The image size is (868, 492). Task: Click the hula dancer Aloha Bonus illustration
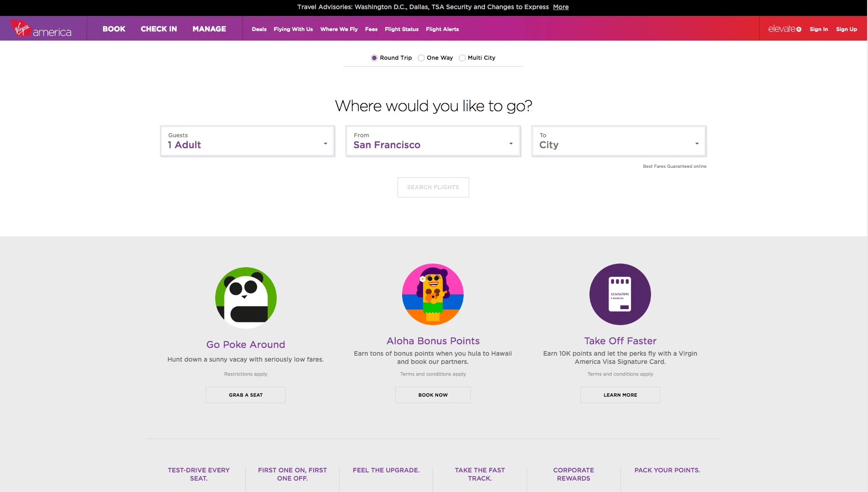pyautogui.click(x=433, y=294)
